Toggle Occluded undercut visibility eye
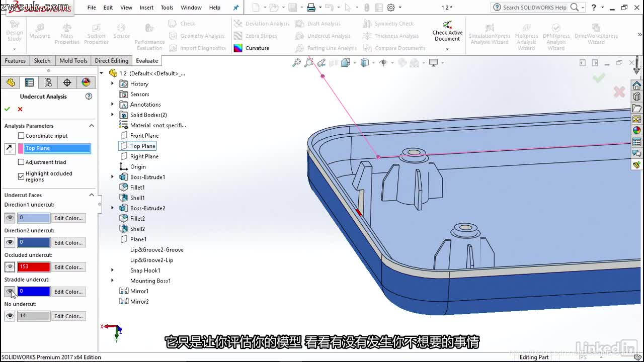This screenshot has height=362, width=644. pyautogui.click(x=10, y=267)
